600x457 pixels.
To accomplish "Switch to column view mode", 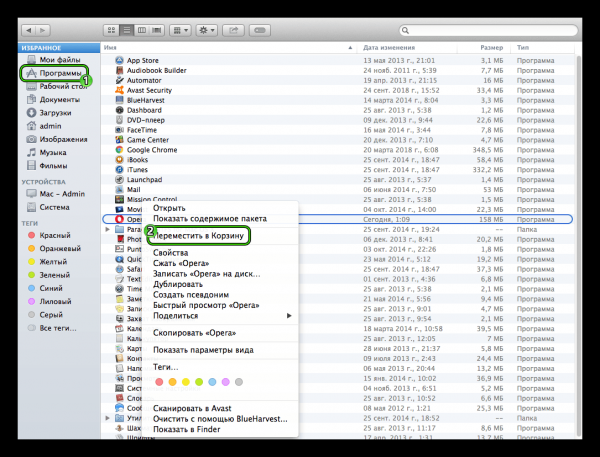I will pos(142,30).
